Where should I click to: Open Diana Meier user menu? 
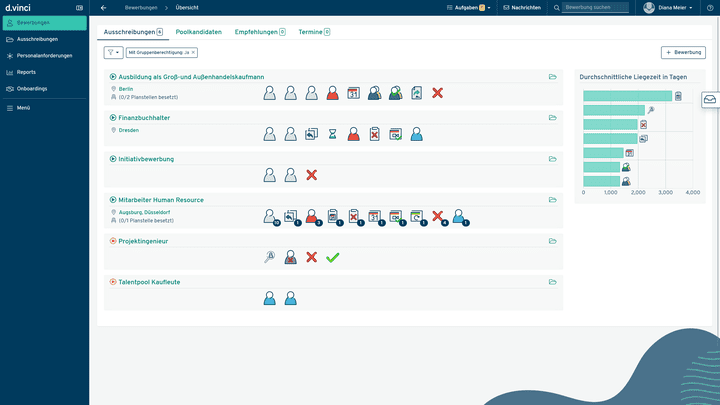(669, 7)
